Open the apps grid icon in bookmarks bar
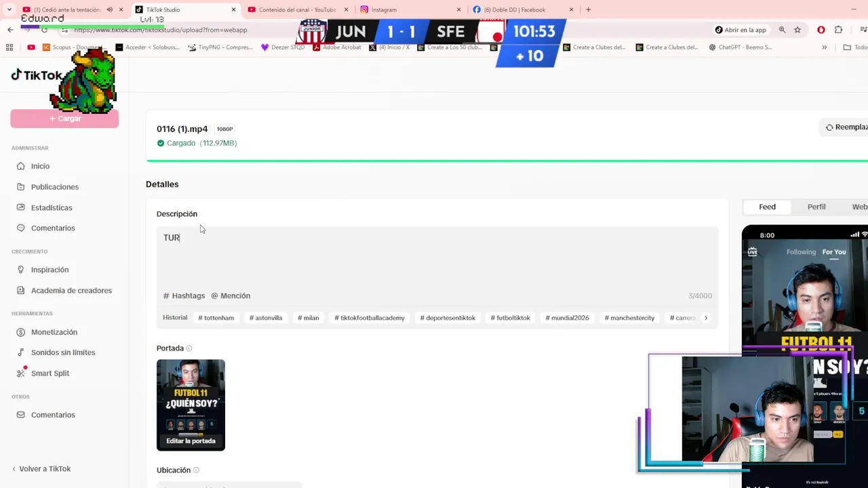Image resolution: width=868 pixels, height=488 pixels. tap(9, 47)
